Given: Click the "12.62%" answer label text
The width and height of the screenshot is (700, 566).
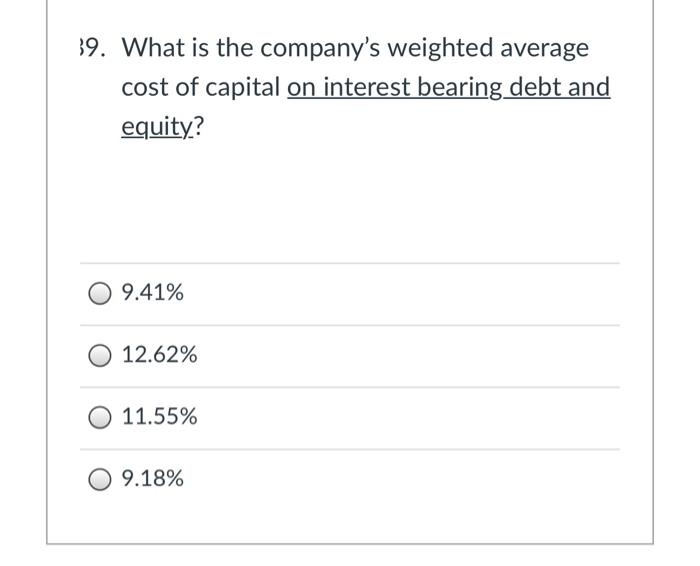Looking at the screenshot, I should (159, 355).
